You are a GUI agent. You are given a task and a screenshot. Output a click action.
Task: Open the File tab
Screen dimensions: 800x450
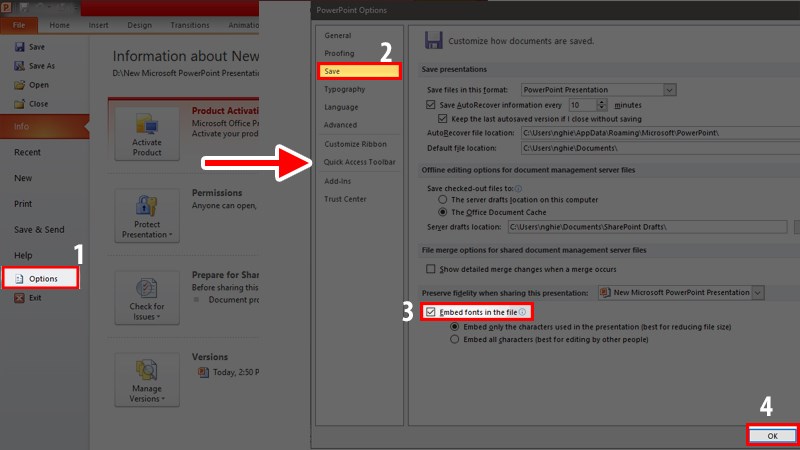point(19,25)
